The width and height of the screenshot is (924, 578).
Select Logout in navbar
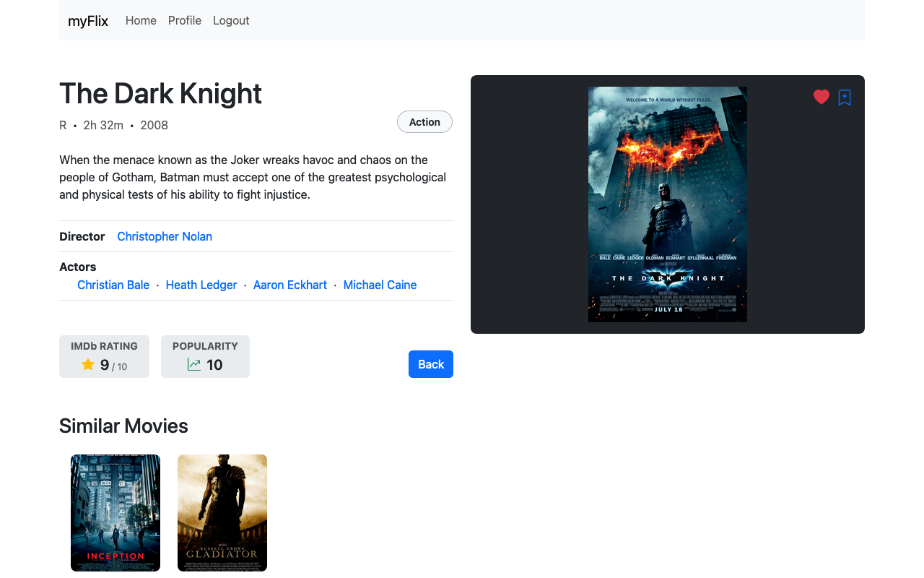tap(231, 20)
